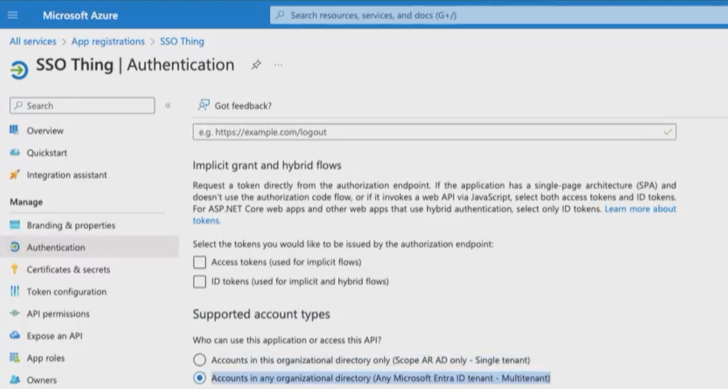Click the Supported account types heading
Image resolution: width=728 pixels, height=389 pixels.
tap(261, 314)
